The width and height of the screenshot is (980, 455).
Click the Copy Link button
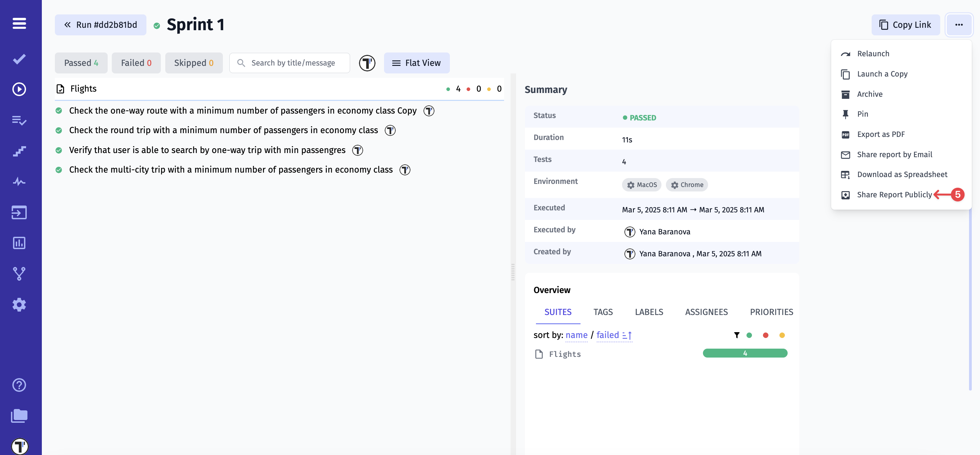[x=906, y=25]
